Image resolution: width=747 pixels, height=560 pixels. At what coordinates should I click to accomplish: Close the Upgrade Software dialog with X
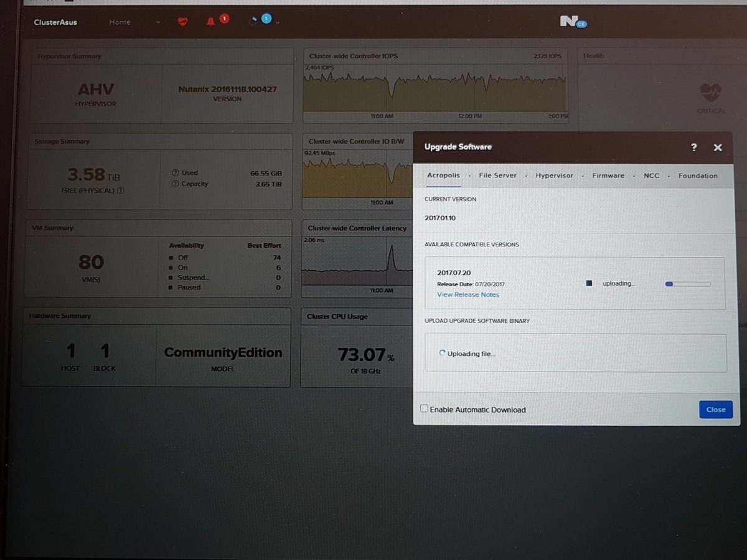[718, 147]
